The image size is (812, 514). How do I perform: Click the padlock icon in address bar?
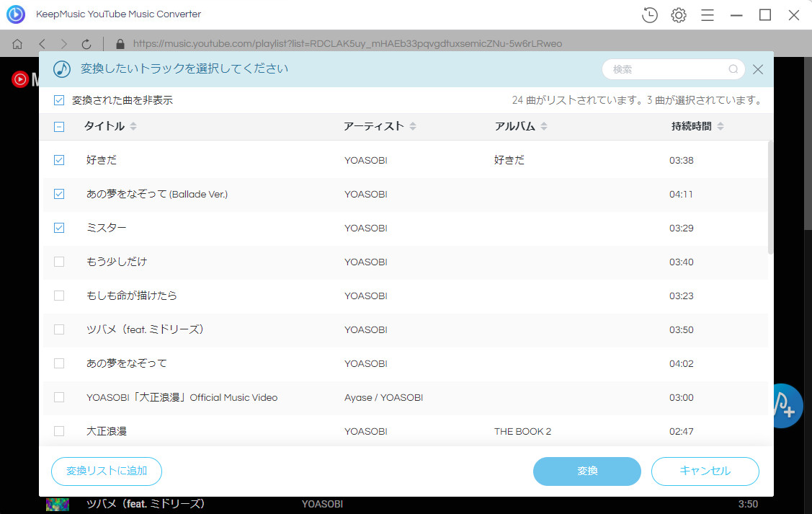tap(120, 44)
